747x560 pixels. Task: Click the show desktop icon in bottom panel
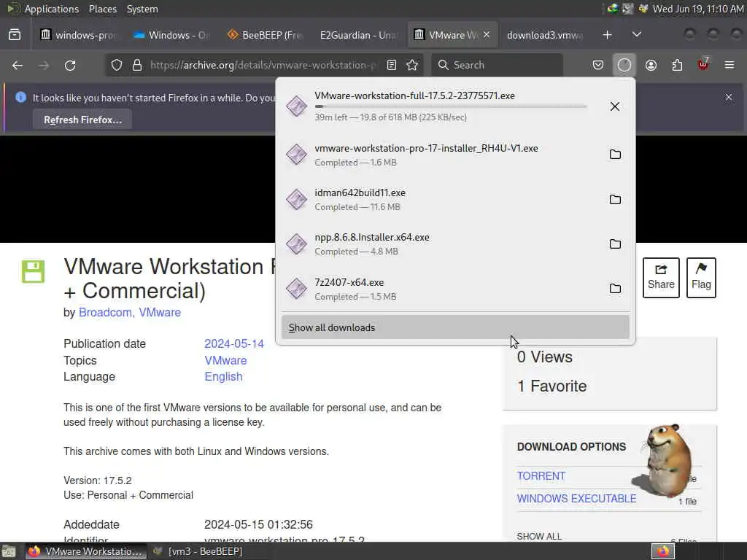coord(9,551)
